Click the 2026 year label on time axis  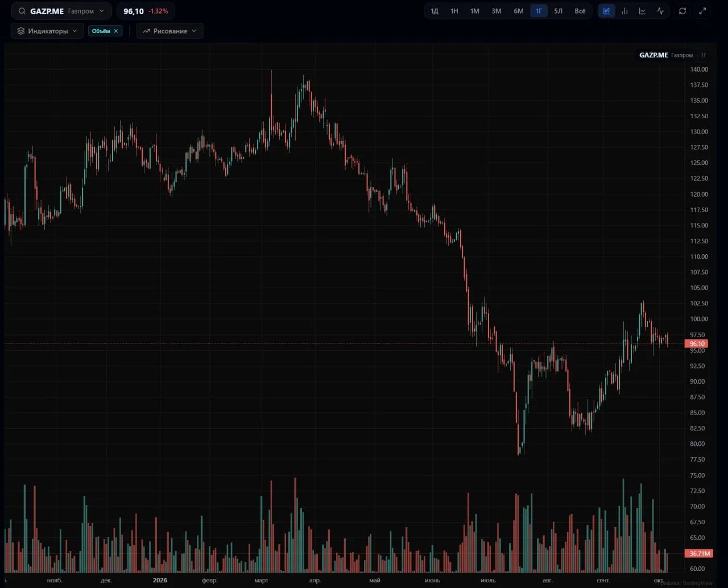click(160, 580)
